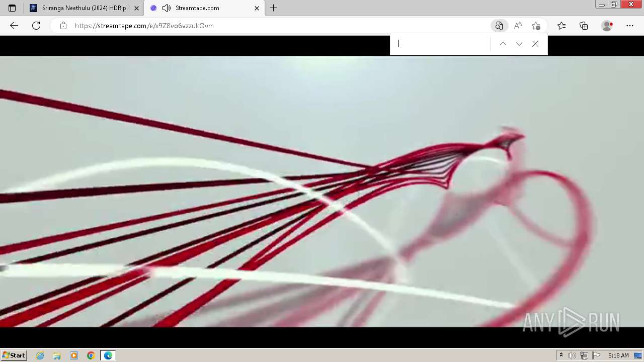This screenshot has height=362, width=644.
Task: Open the browser profile menu
Action: [607, 26]
